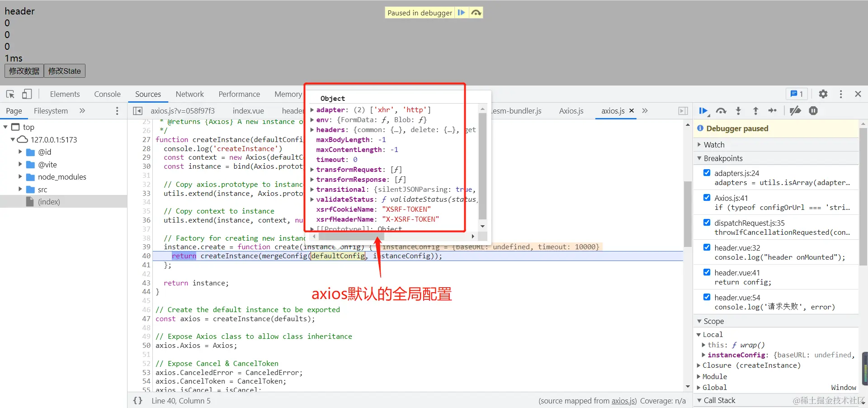This screenshot has width=868, height=408.
Task: Step out of current function
Action: [755, 111]
